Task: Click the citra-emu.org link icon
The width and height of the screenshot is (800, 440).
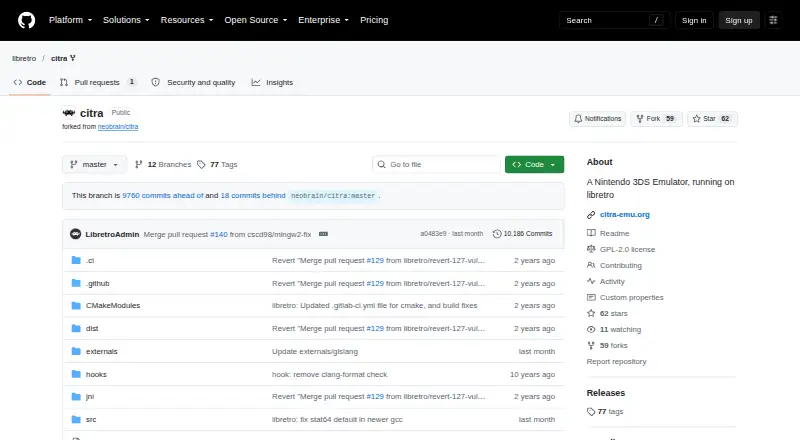Action: coord(591,215)
